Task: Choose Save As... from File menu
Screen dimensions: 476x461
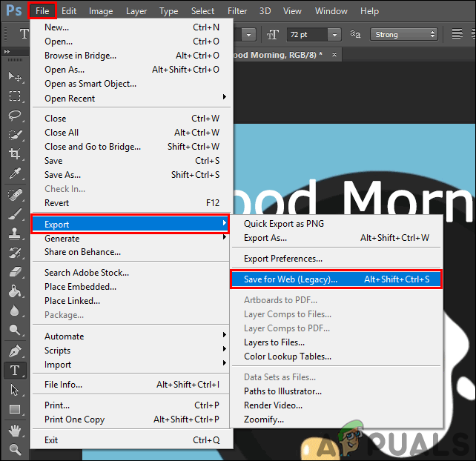Action: [x=131, y=175]
